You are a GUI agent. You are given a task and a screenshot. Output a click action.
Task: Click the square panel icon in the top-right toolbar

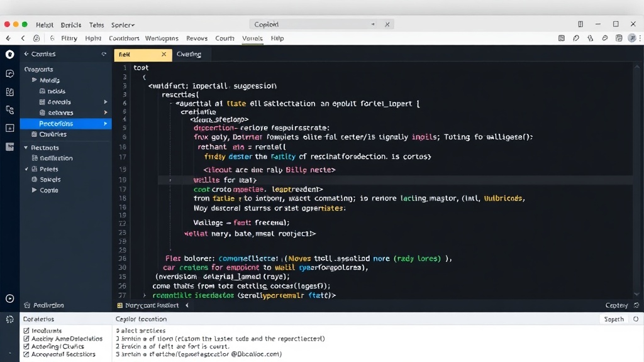(x=562, y=38)
